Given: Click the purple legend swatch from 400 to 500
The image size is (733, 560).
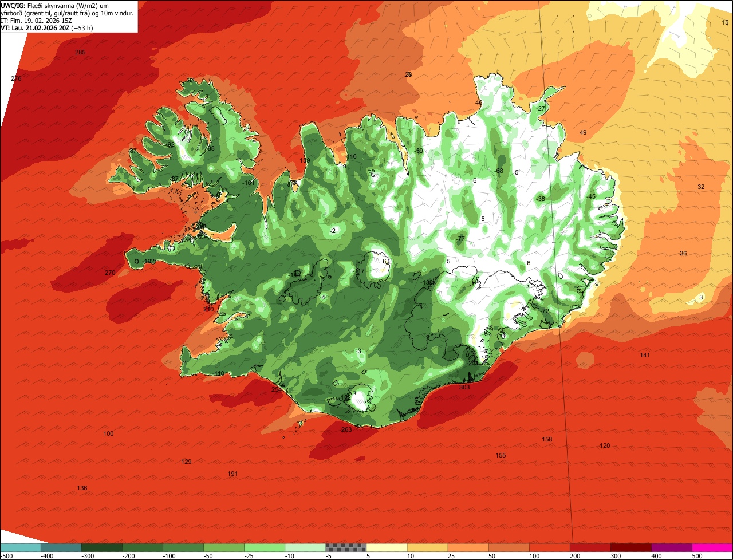Looking at the screenshot, I should (x=671, y=547).
